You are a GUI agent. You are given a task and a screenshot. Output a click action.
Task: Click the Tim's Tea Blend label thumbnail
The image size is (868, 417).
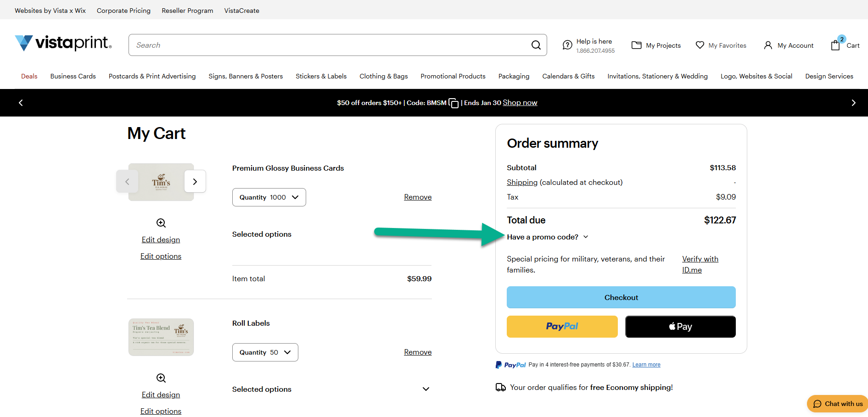[161, 337]
